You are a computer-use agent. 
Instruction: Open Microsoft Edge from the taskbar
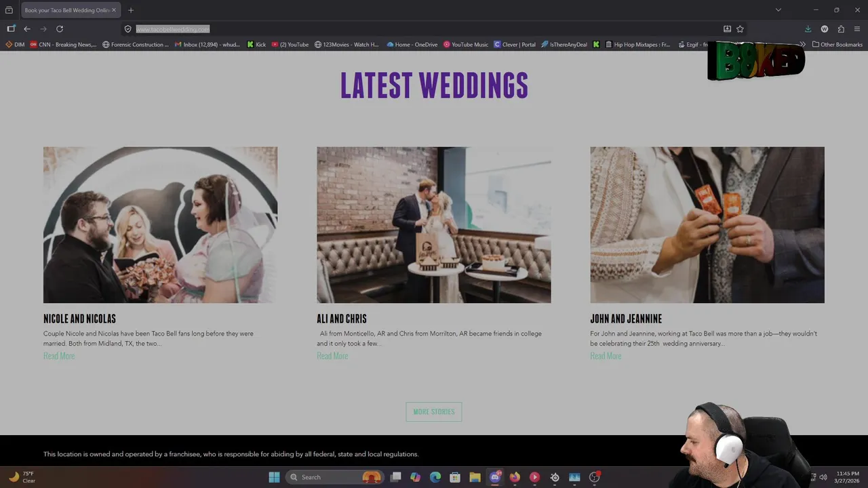(x=435, y=477)
